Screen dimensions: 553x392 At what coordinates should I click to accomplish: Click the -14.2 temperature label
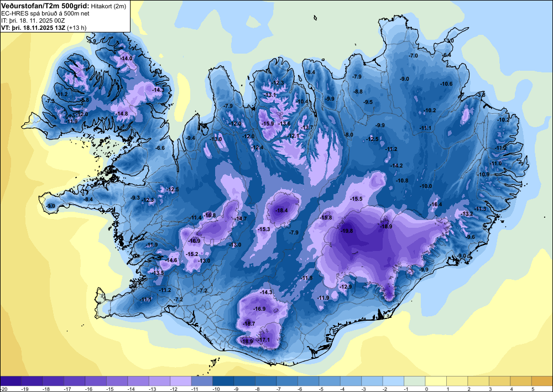click(x=397, y=165)
